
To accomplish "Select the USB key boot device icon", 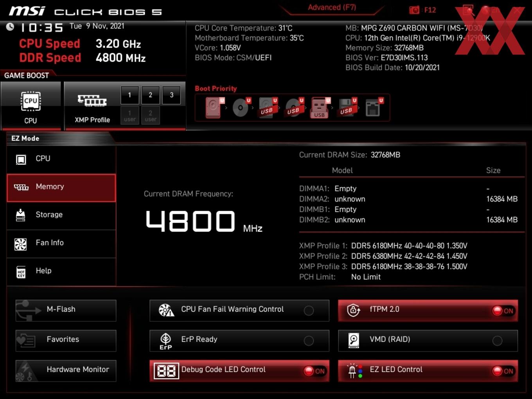I will pos(320,108).
